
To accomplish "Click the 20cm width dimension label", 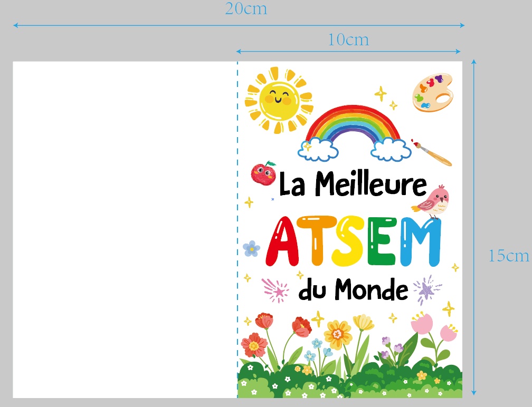I will click(x=246, y=9).
